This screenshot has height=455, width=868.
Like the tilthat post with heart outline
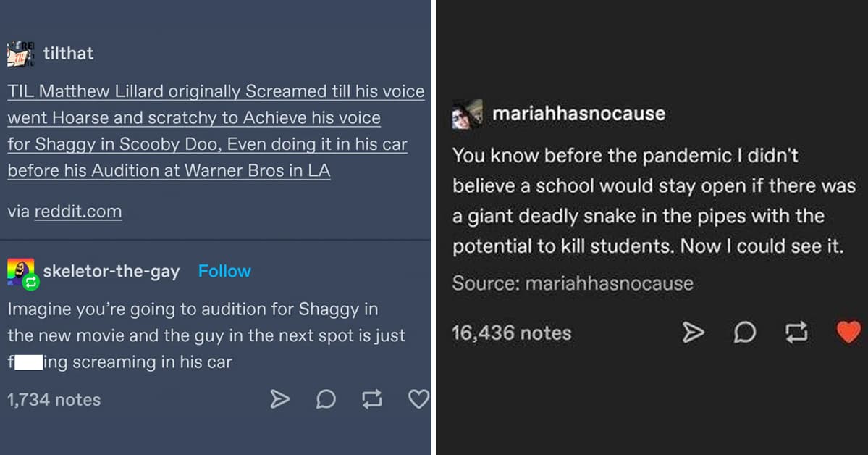pos(418,399)
